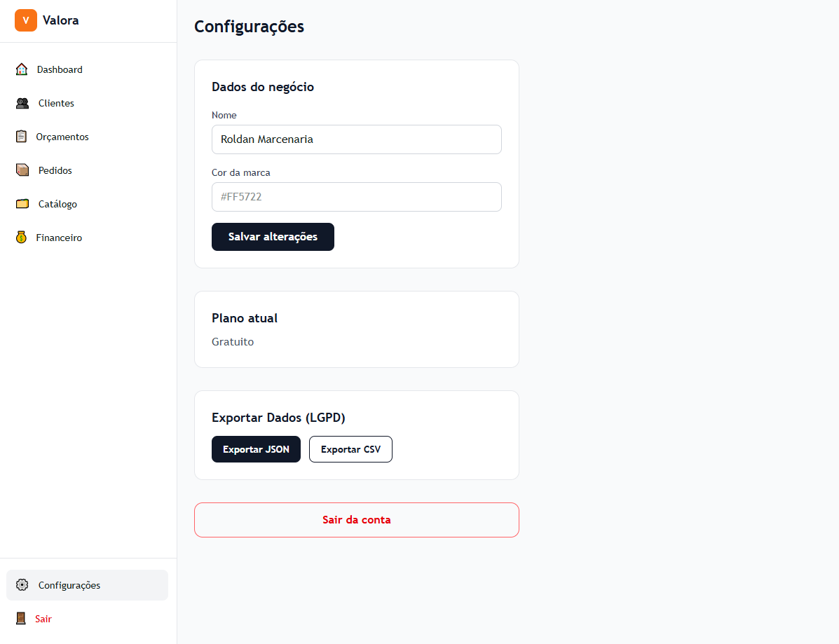This screenshot has height=644, width=839.
Task: Click the orange Valora logo icon
Action: click(26, 20)
